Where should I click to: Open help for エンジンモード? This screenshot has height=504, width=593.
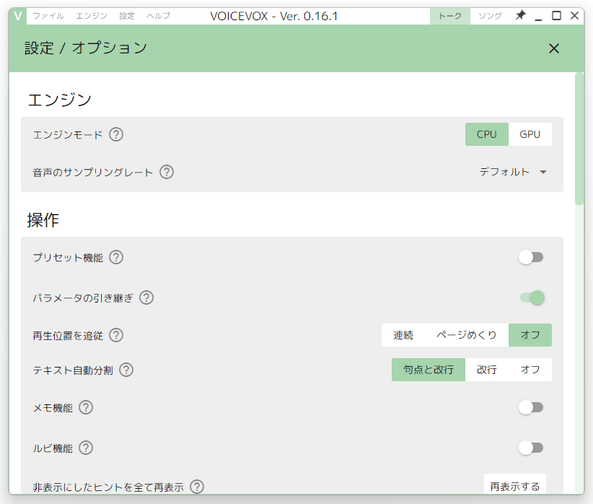click(x=116, y=134)
